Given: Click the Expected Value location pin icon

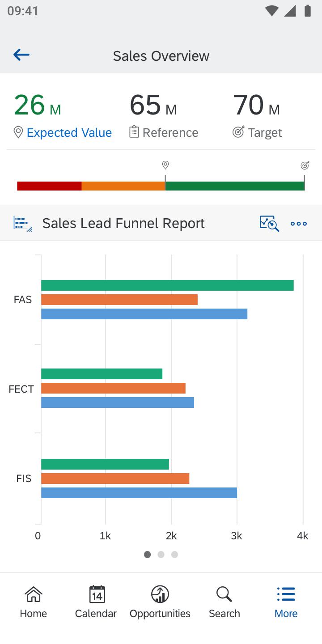Looking at the screenshot, I should point(18,132).
